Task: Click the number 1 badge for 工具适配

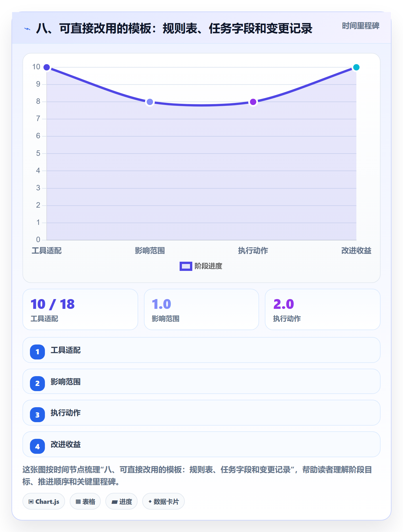Action: click(x=37, y=352)
